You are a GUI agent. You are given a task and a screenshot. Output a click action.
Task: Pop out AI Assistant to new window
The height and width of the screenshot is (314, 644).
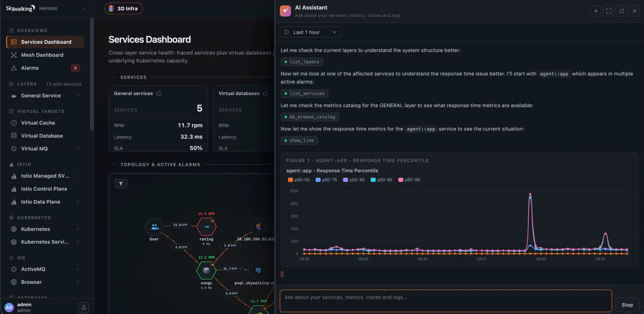click(621, 11)
